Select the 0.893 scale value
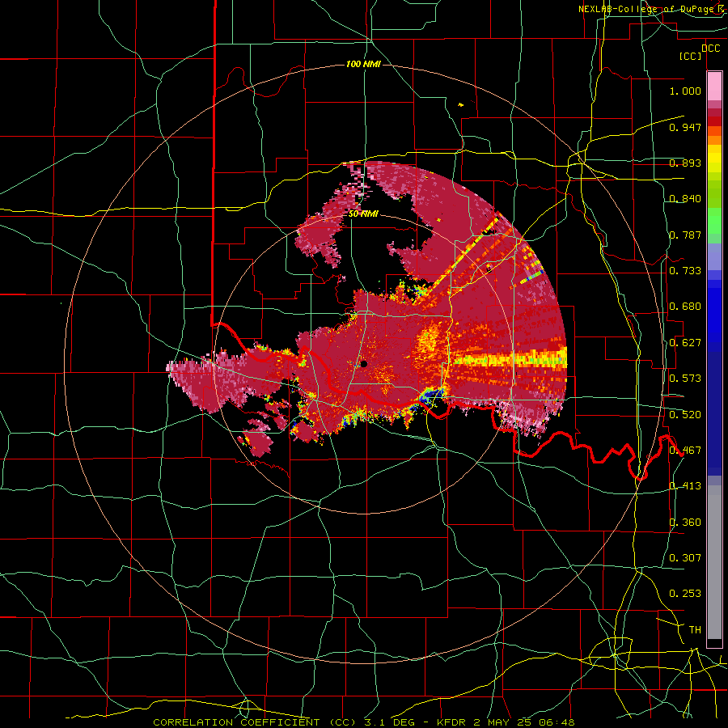 (x=685, y=163)
